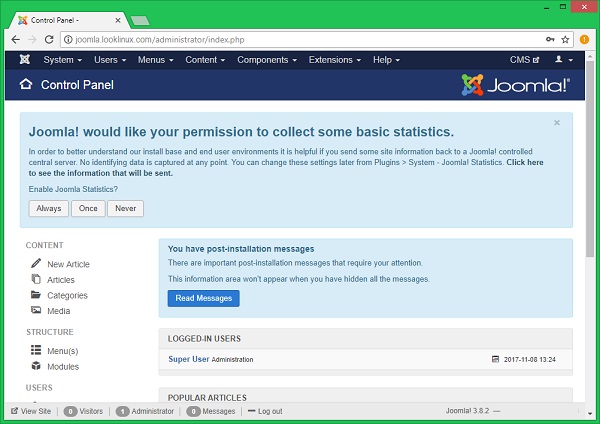Choose Once for sending statistics
Screen dimensions: 600x424
[88, 208]
